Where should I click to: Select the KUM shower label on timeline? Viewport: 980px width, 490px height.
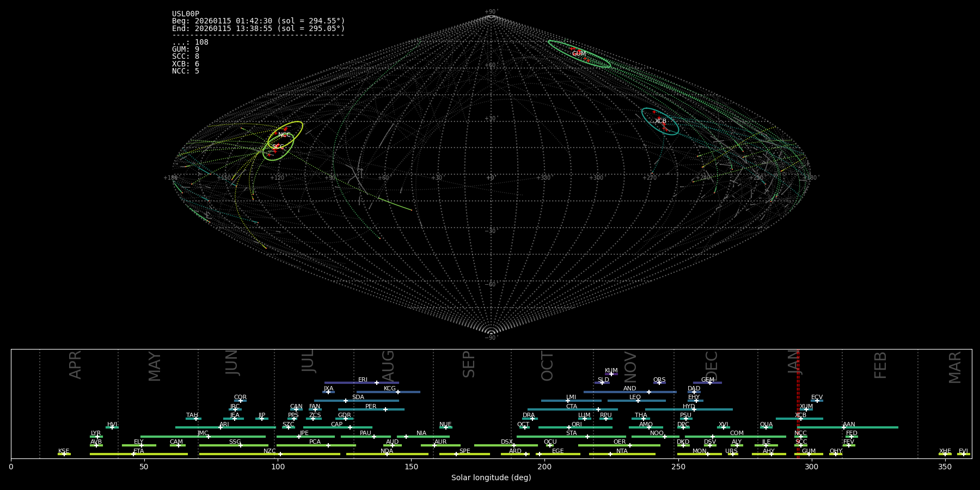click(611, 371)
